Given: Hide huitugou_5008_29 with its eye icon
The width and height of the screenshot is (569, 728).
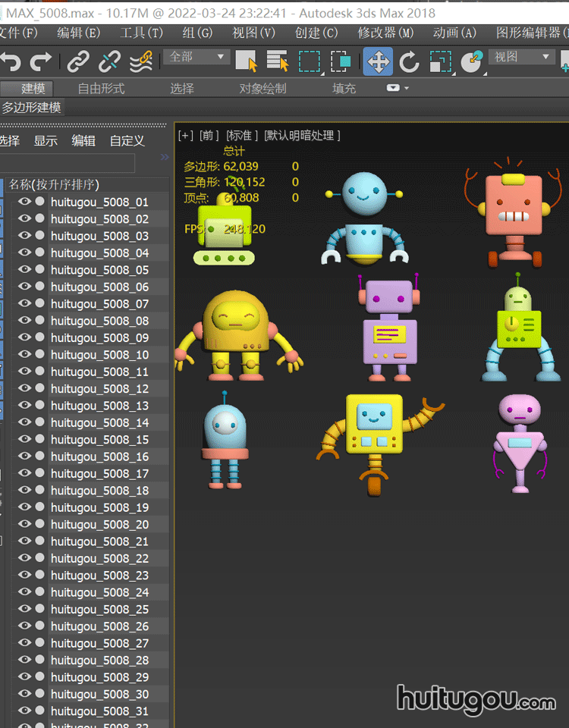Looking at the screenshot, I should (24, 676).
